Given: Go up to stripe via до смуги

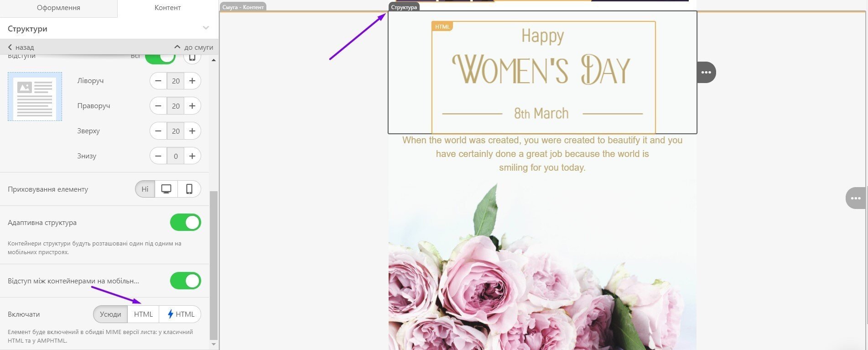Looking at the screenshot, I should (x=194, y=47).
